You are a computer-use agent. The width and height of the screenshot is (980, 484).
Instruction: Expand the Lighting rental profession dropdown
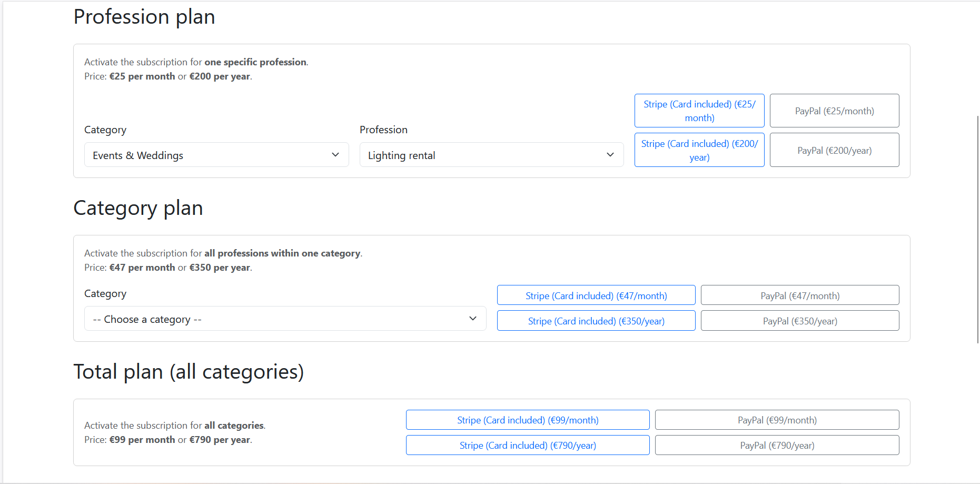(491, 155)
